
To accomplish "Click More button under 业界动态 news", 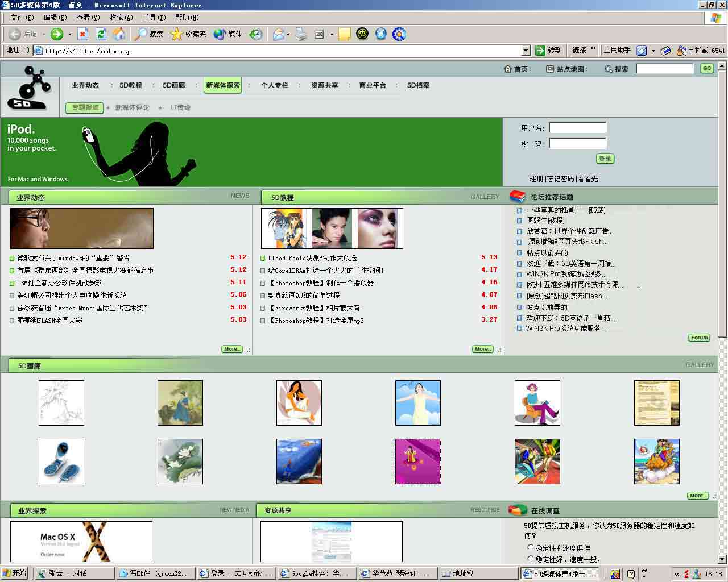I will (x=232, y=349).
